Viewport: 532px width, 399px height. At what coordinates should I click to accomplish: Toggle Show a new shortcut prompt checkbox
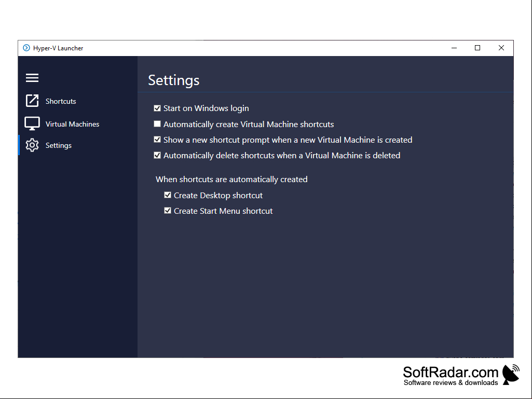pos(157,140)
